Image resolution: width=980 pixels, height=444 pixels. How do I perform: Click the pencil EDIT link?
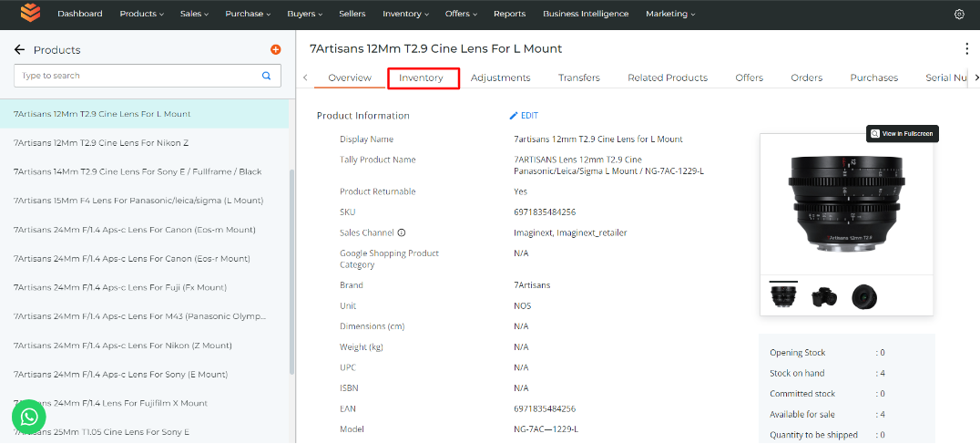click(x=524, y=116)
